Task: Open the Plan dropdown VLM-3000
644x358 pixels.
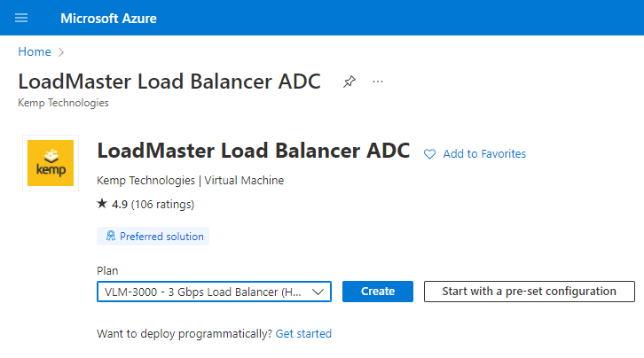Action: (x=214, y=292)
